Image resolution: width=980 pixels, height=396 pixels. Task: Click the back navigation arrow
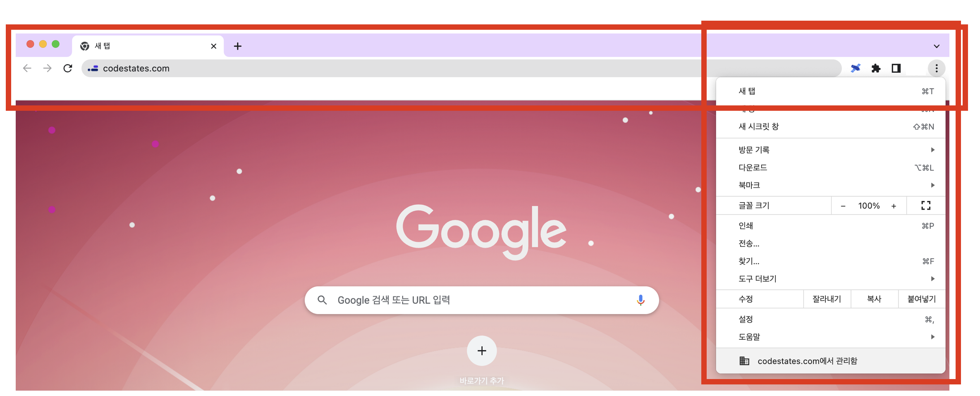coord(27,68)
